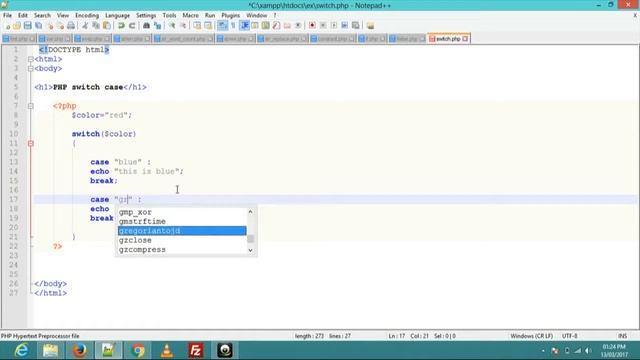Open the File menu
Viewport: 640px width, 360px height.
pyautogui.click(x=7, y=16)
